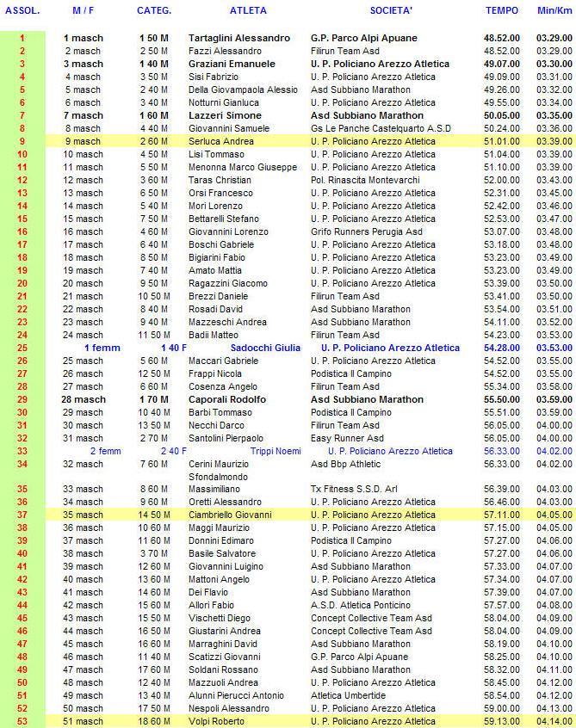Viewport: 576px width, 728px height.
Task: Select finishing time 59.13.00 of Volpi Roberto
Action: coord(502,721)
